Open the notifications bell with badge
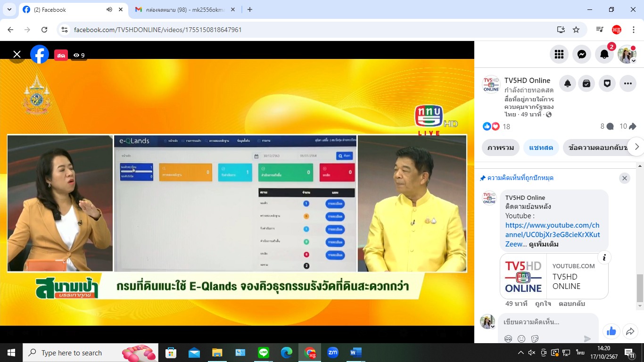644x362 pixels. [604, 55]
